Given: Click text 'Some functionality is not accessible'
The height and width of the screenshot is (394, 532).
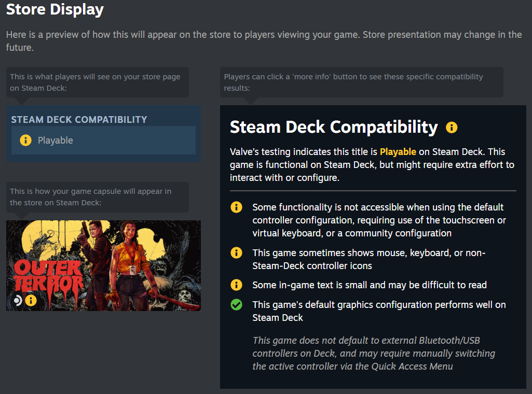Looking at the screenshot, I should tap(379, 220).
